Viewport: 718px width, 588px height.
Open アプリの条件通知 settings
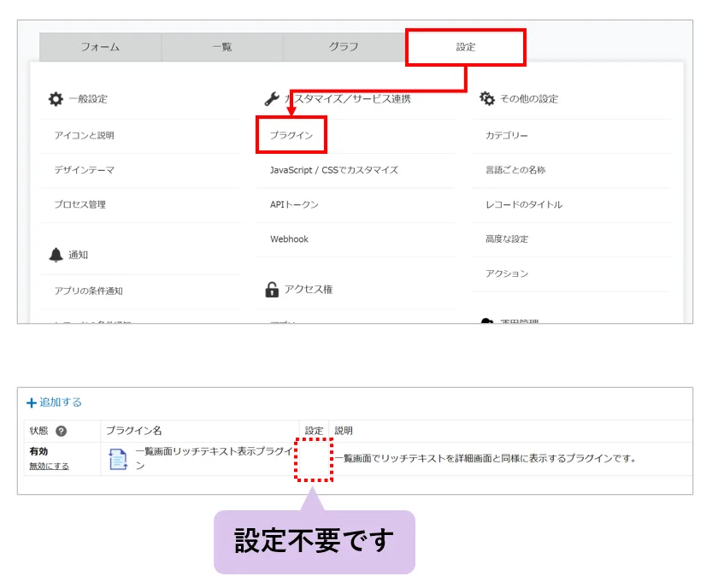click(88, 291)
